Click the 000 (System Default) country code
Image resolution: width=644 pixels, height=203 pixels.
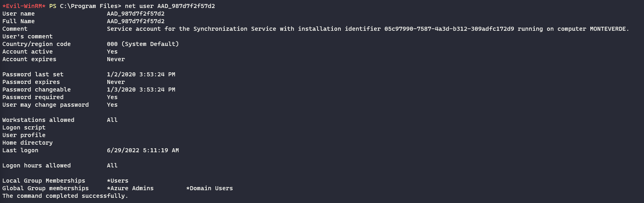[x=143, y=44]
